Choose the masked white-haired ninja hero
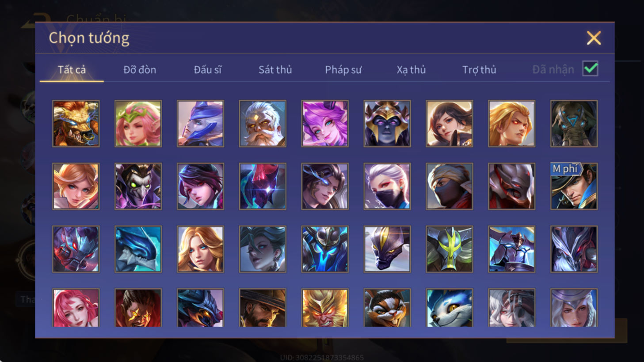 387,186
